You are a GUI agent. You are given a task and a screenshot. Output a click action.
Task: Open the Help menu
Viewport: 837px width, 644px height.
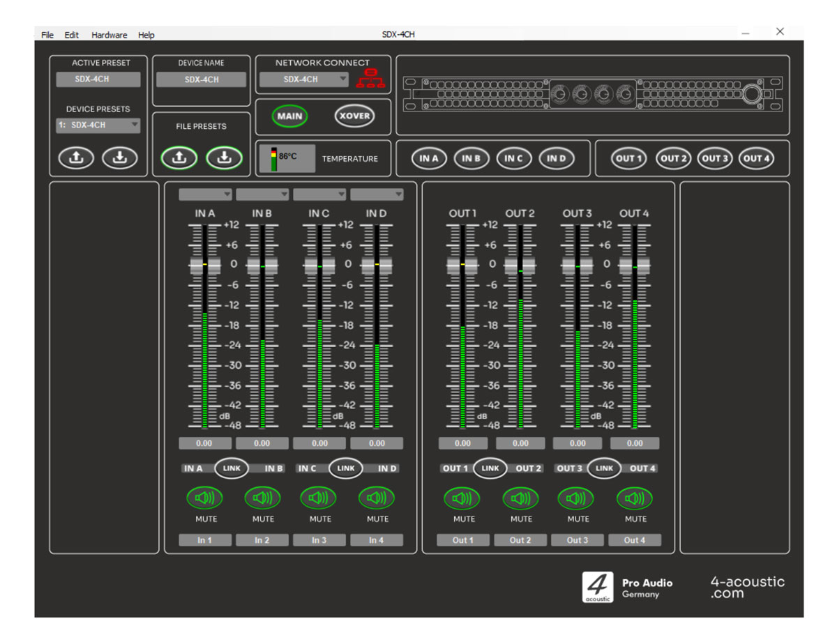146,35
